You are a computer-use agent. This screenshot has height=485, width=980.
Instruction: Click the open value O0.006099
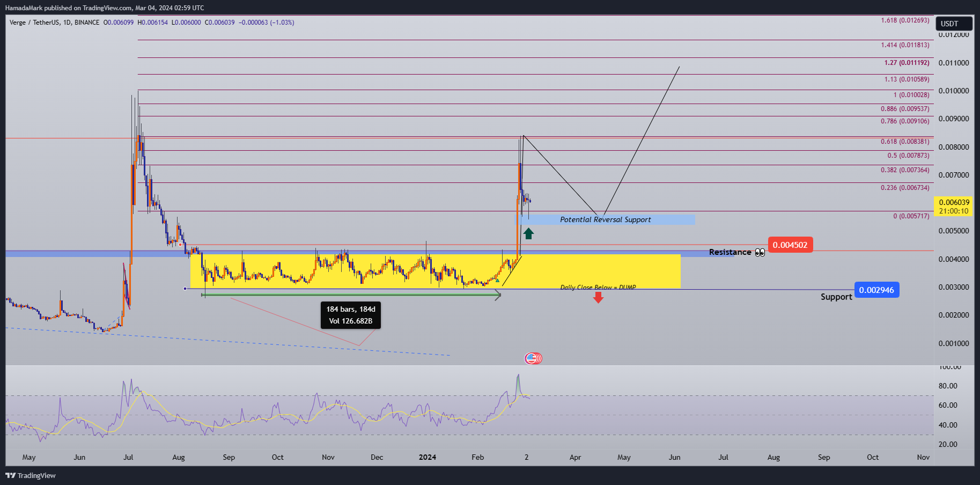click(x=119, y=23)
